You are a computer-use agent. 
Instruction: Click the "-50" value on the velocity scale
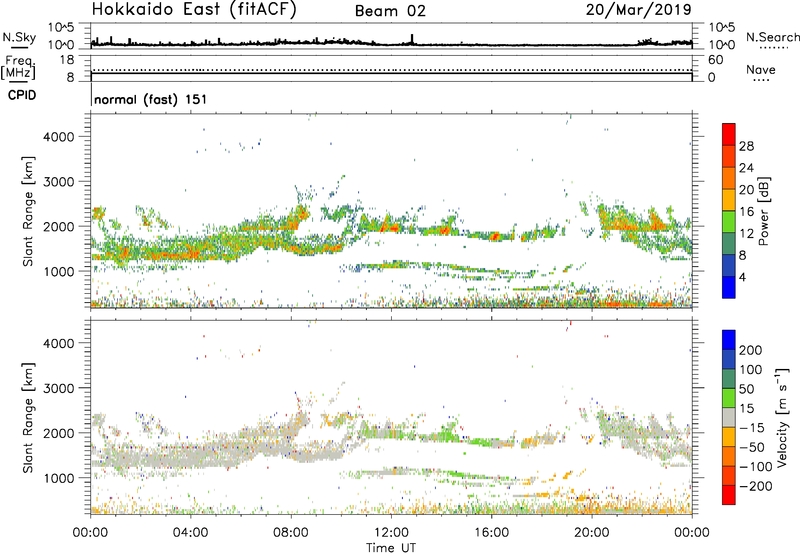tap(752, 447)
